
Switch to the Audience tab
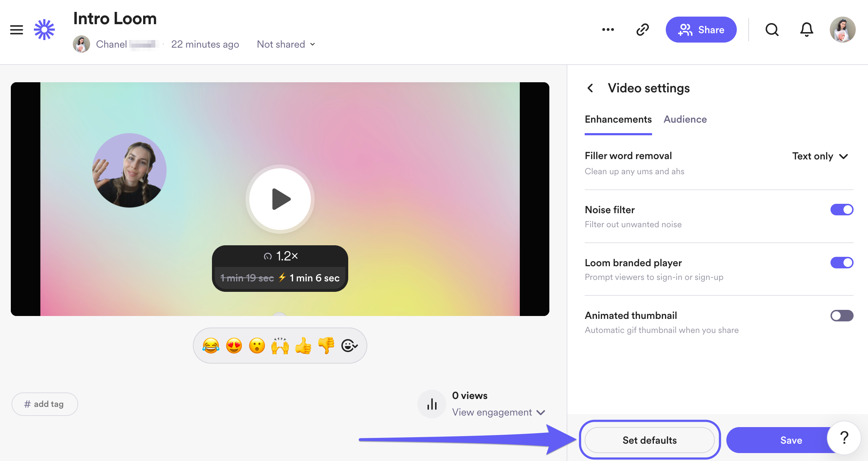[685, 119]
